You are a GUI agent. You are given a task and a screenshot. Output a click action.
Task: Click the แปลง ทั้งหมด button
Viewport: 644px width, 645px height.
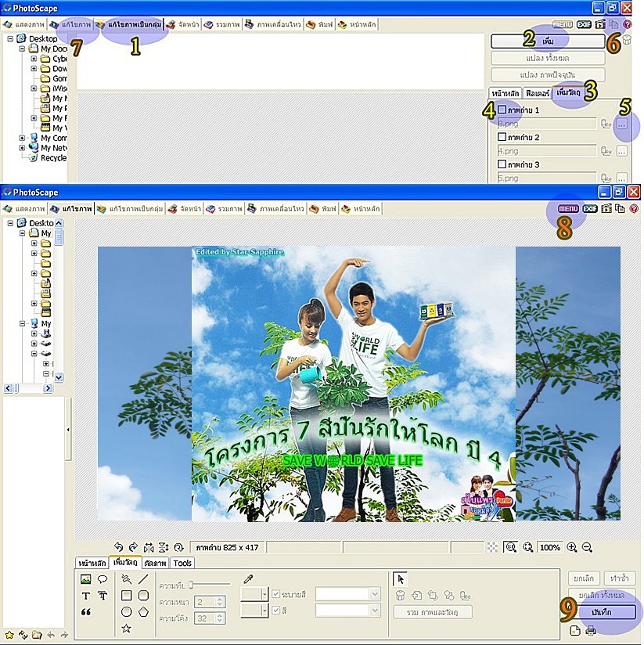[x=548, y=58]
